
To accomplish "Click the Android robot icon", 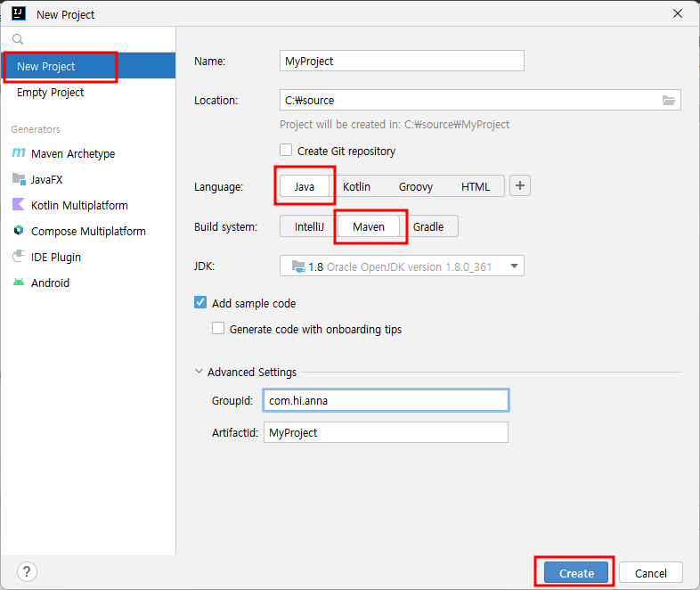I will click(19, 283).
